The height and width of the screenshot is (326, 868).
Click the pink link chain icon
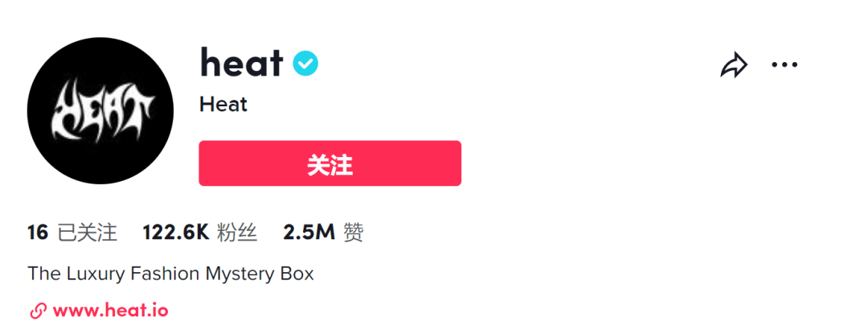37,311
